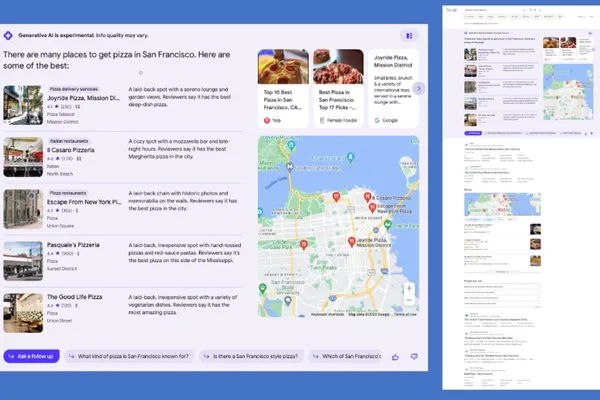The image size is (600, 400).
Task: Click the "Italian restaurants" tag
Action: pos(68,141)
